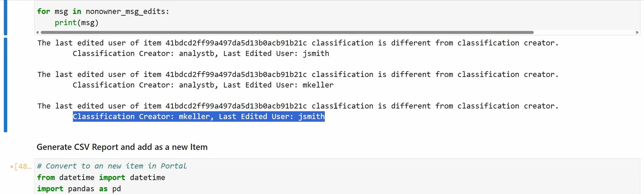Screen dimensions: 644x194
Task: Collapse the printed output via its blue bar
Action: (x=6, y=85)
